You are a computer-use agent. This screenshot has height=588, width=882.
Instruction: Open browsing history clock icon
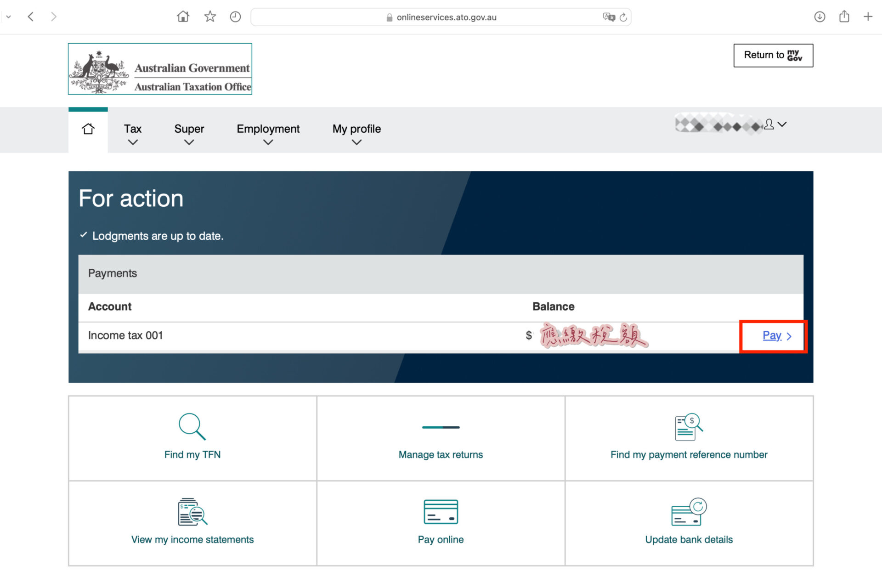(235, 17)
